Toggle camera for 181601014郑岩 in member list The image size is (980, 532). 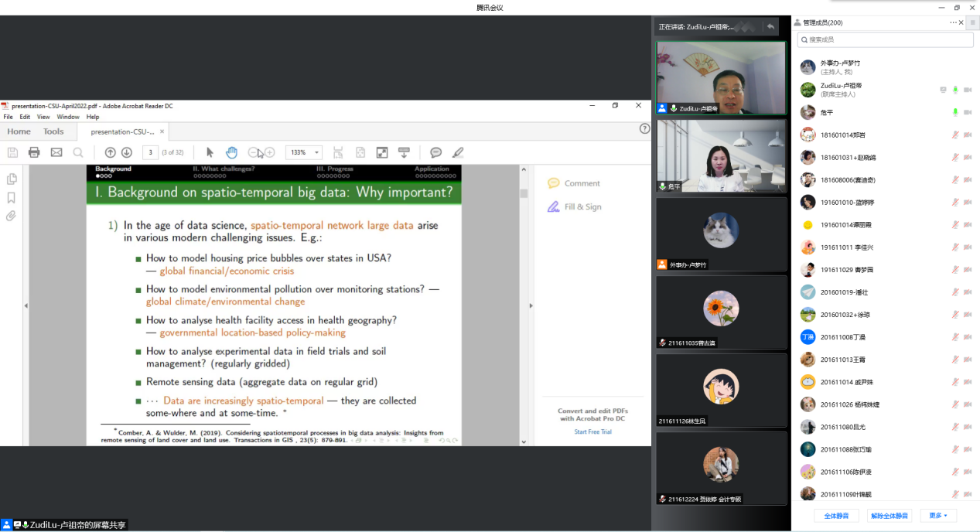click(x=968, y=135)
